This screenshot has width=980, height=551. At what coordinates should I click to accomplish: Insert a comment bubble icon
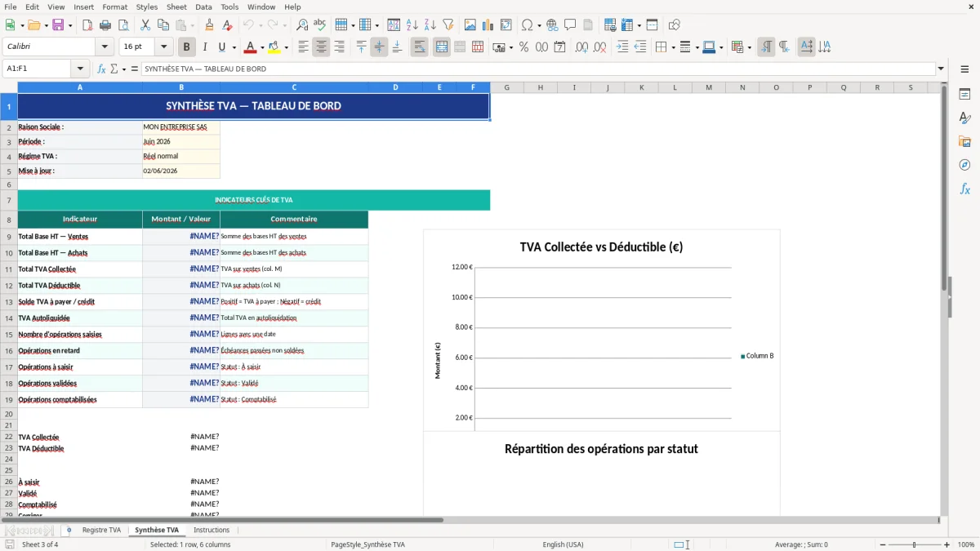(570, 25)
